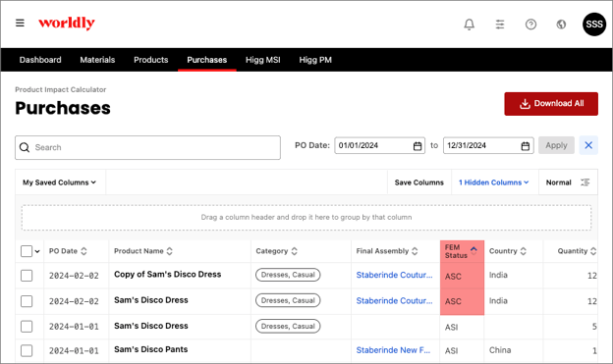613x364 pixels.
Task: Navigate to the Higg PM tab
Action: pyautogui.click(x=315, y=60)
